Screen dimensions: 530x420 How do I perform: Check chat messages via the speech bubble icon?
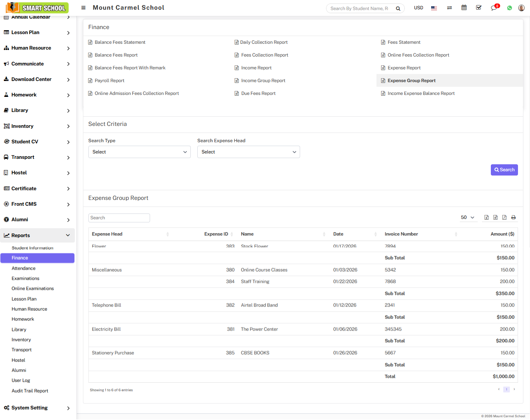pos(493,8)
